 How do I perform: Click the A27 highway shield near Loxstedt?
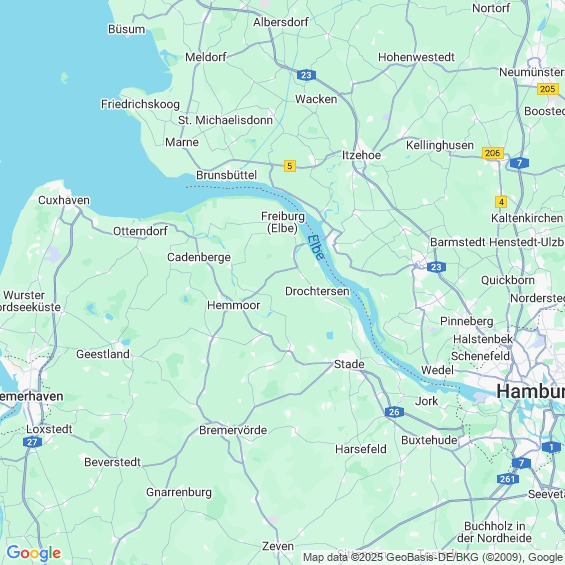click(32, 442)
